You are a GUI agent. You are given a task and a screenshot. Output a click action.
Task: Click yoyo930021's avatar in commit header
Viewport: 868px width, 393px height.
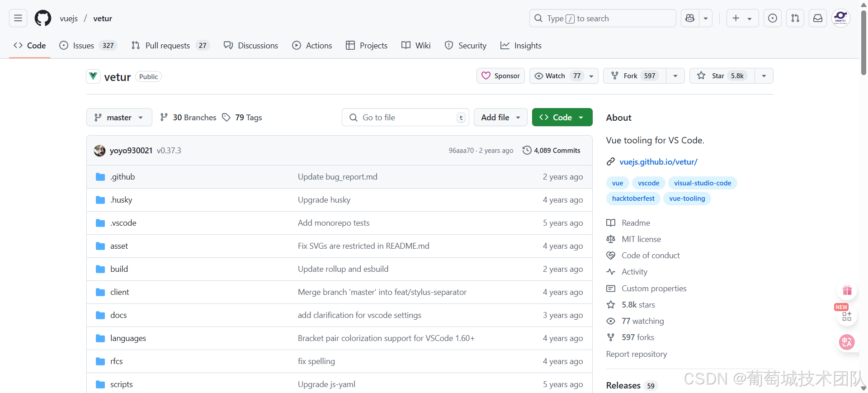click(x=99, y=151)
